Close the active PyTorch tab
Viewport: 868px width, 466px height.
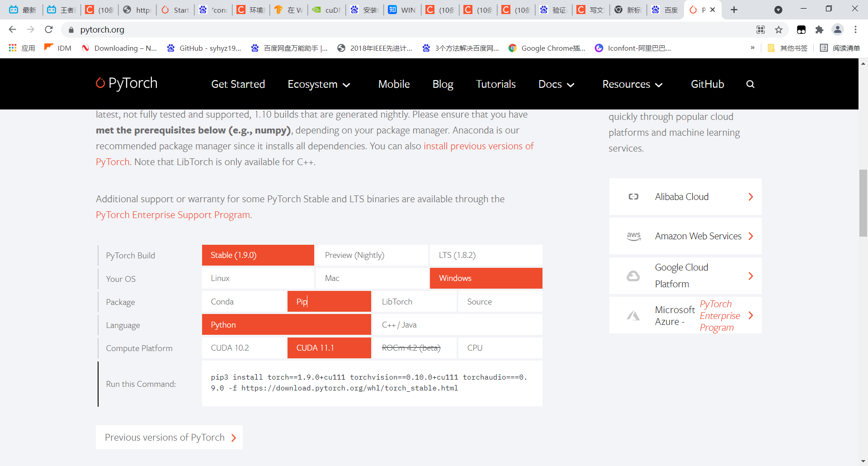[712, 10]
